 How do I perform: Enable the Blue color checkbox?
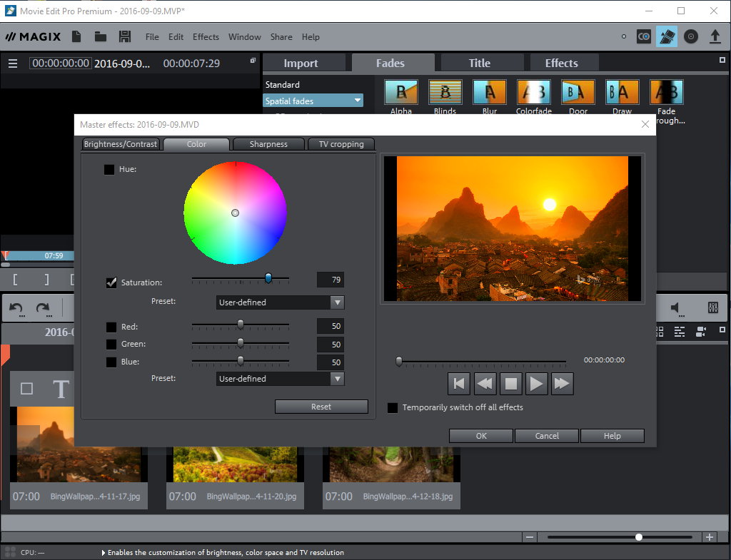[111, 362]
